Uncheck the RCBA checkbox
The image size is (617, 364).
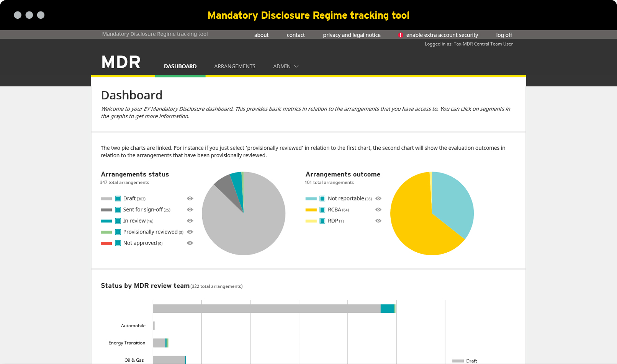[x=322, y=209]
